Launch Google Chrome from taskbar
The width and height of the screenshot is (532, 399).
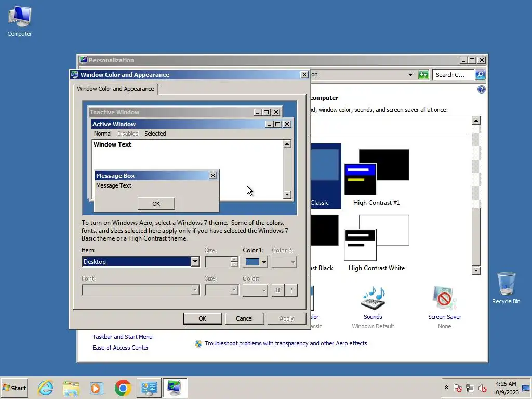coord(123,388)
